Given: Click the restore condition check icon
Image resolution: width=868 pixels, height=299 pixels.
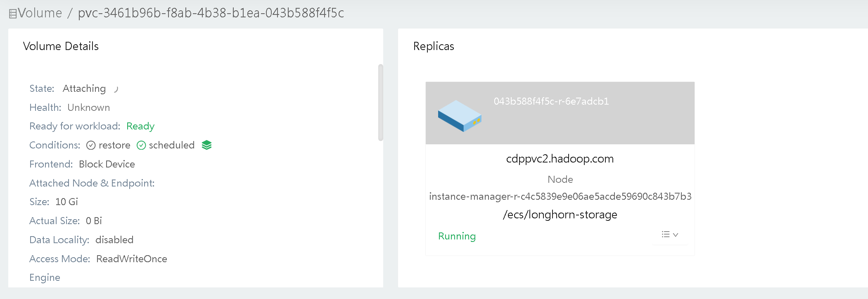Looking at the screenshot, I should pyautogui.click(x=91, y=145).
